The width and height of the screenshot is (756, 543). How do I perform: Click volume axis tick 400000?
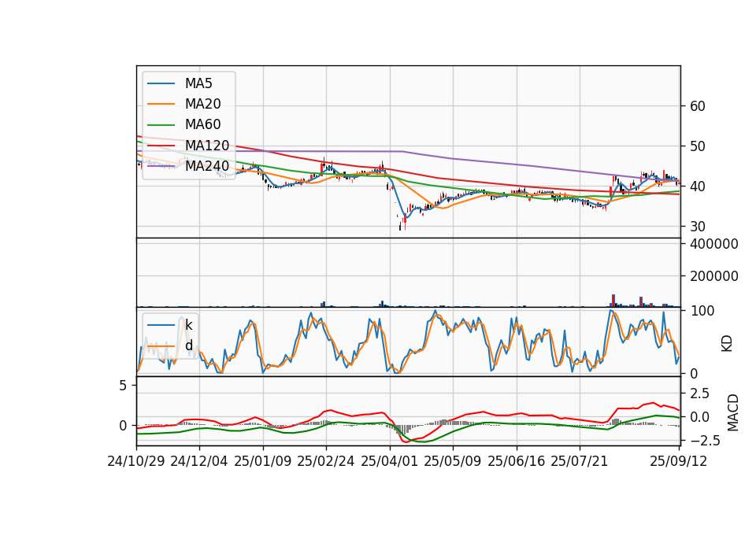coord(713,244)
